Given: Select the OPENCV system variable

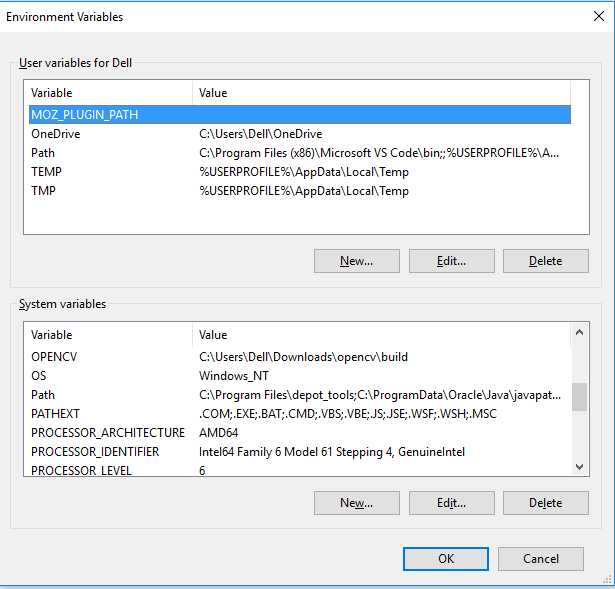Looking at the screenshot, I should (x=300, y=357).
